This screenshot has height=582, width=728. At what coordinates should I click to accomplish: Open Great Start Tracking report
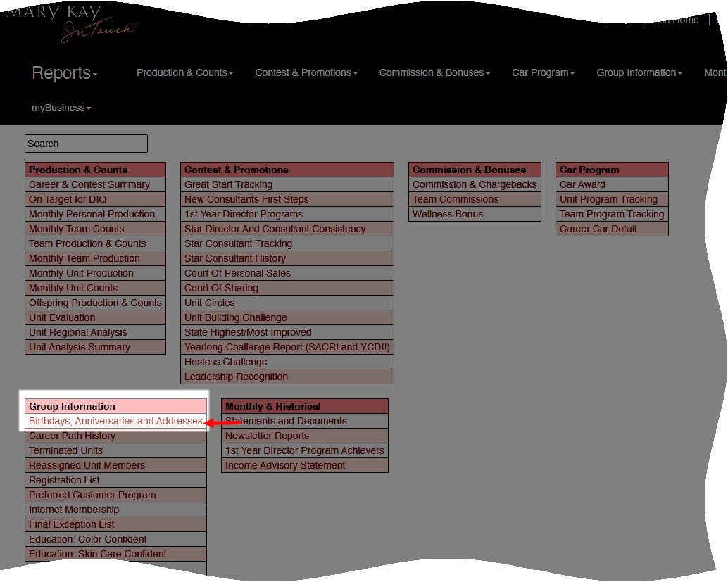[x=287, y=184]
